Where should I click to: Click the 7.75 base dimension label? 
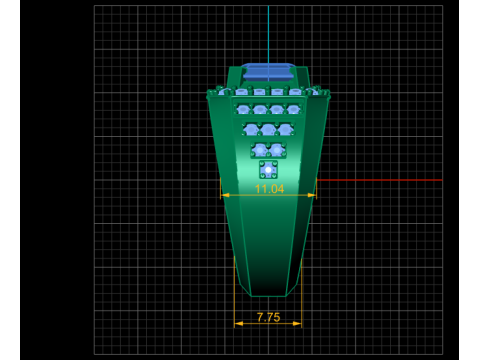coord(268,317)
